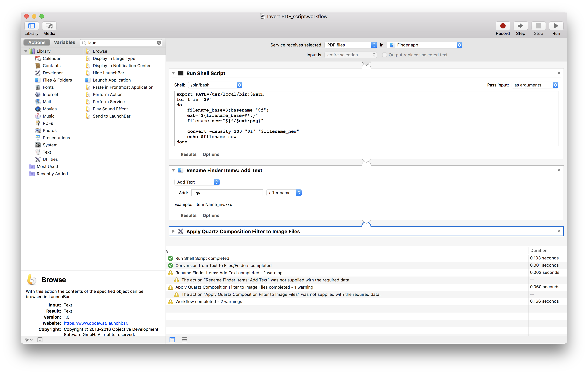Viewport: 588px width, 374px height.
Task: Choose the Text category
Action: pos(47,152)
